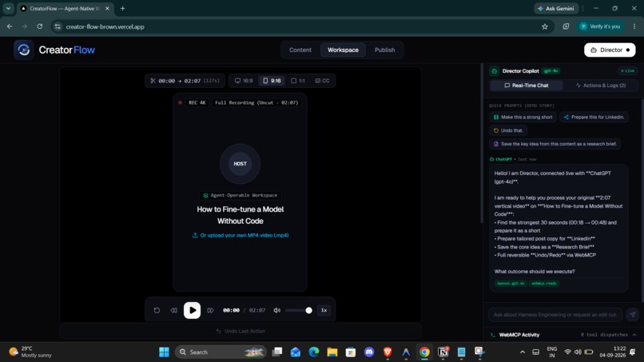Open the Actions & Logs (2) tab
The width and height of the screenshot is (644, 362).
tap(601, 86)
